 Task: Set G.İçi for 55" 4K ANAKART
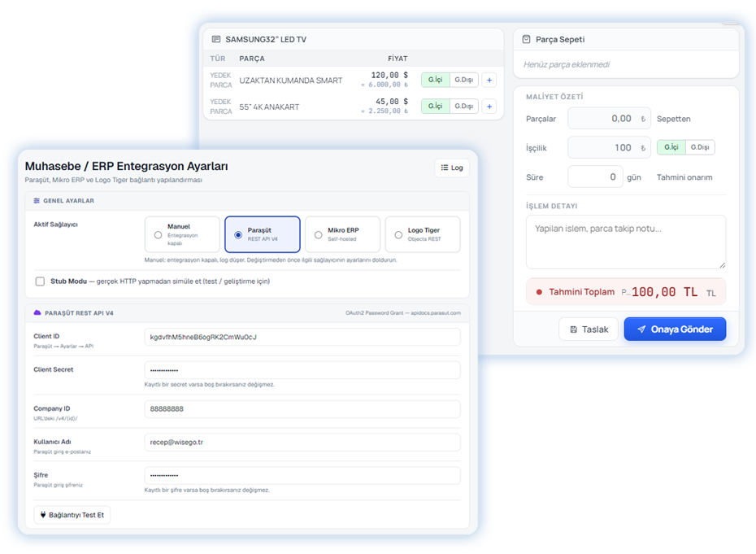436,107
